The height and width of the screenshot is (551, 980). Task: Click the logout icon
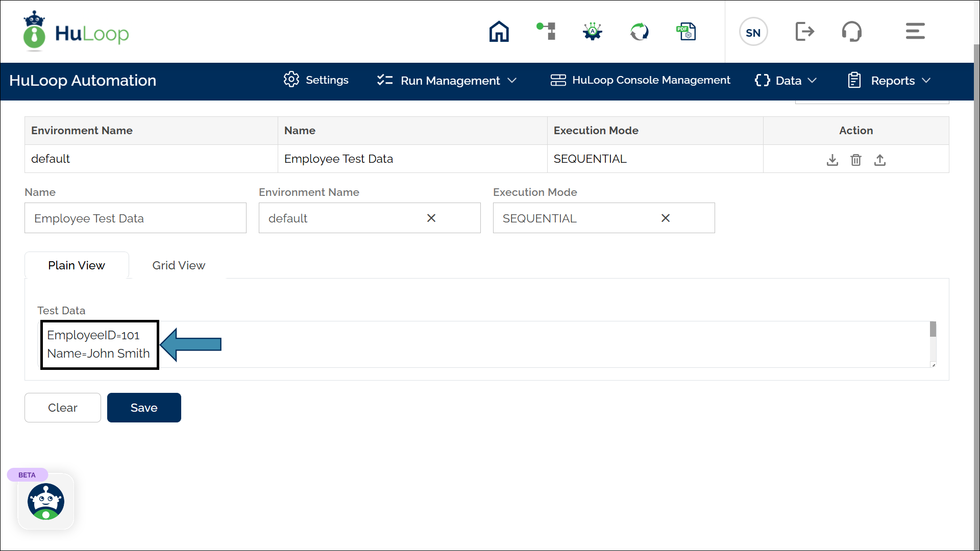pos(805,32)
